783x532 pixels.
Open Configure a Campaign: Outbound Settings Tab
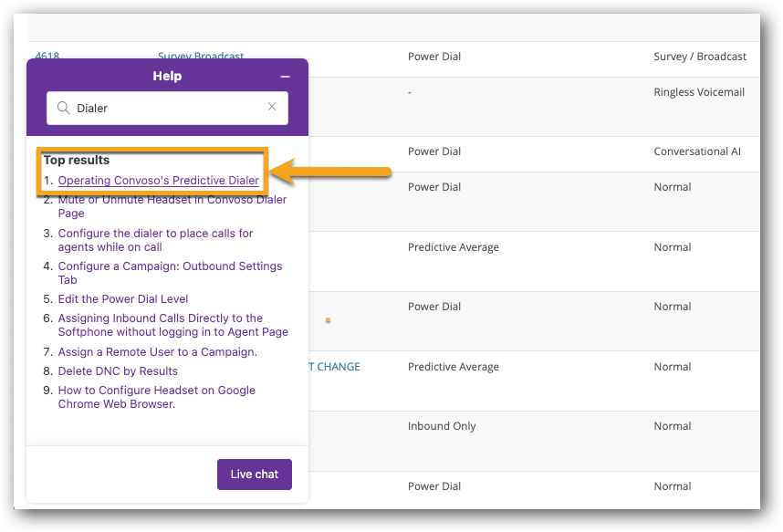point(170,273)
